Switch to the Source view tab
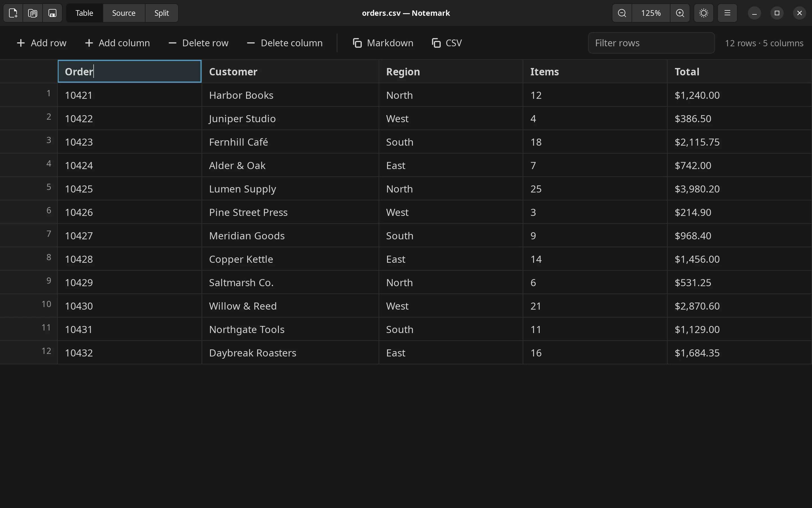 click(x=124, y=13)
